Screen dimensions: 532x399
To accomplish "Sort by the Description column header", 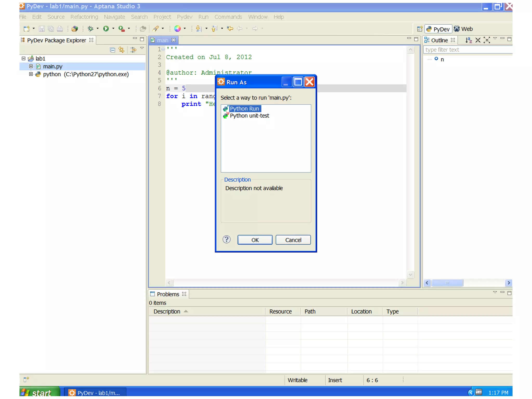I will [x=207, y=311].
